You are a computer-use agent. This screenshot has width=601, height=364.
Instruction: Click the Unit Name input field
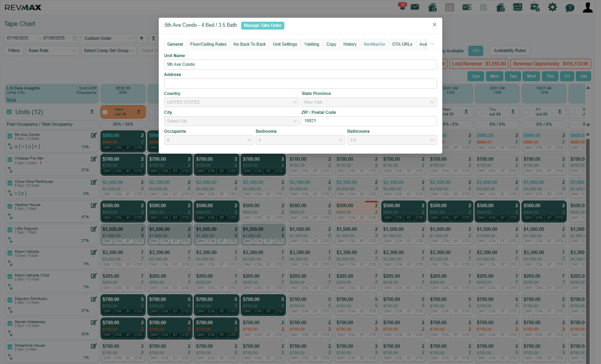pos(300,65)
